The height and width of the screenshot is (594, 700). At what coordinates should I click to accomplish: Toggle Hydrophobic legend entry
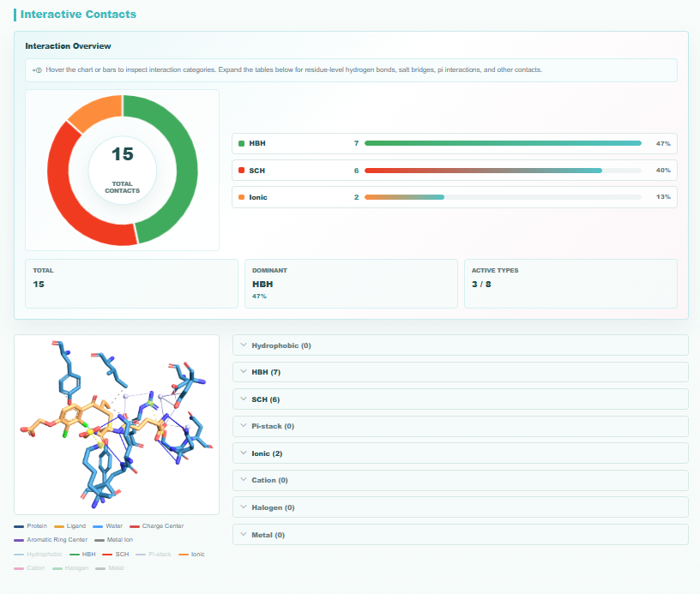[x=38, y=555]
